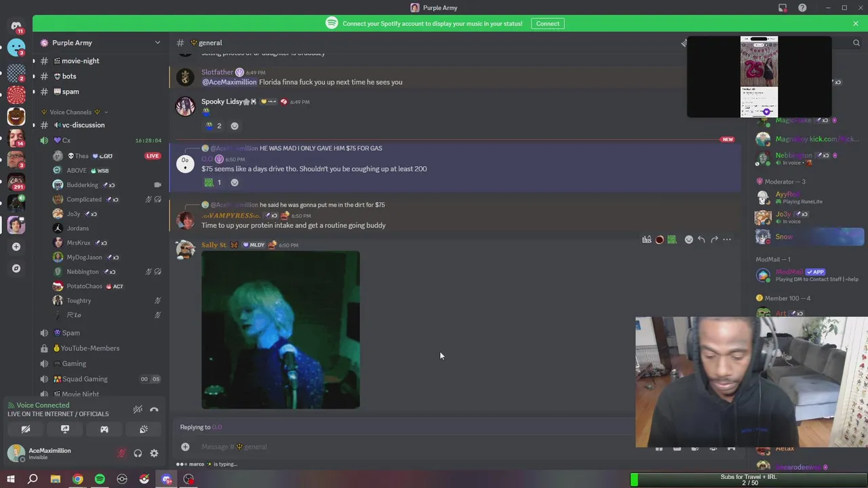Open ModMail APP member entry

pos(809,275)
